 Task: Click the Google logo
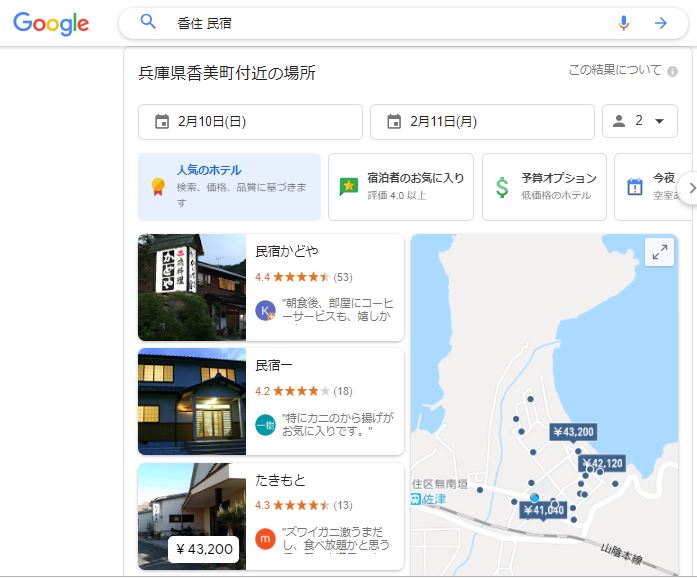click(51, 24)
